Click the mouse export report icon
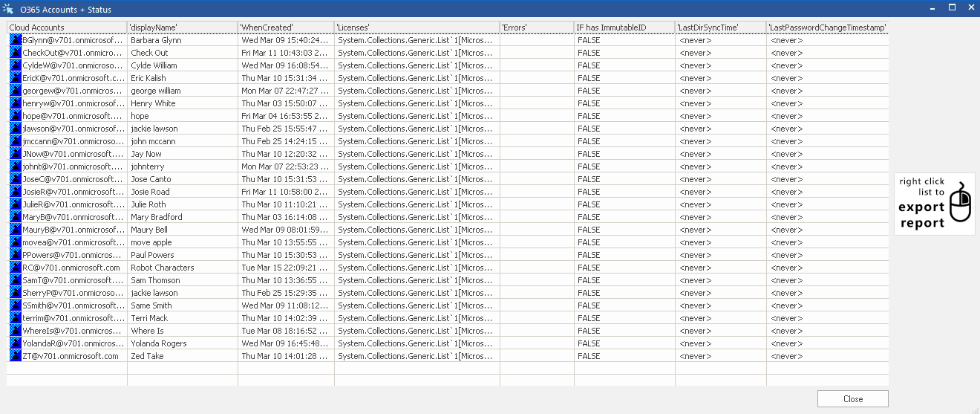Viewport: 980px width, 414px height. point(960,203)
